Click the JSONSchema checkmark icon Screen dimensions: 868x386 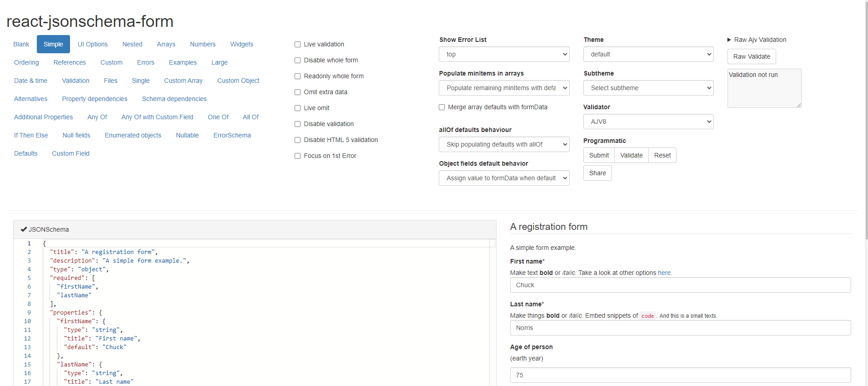(24, 229)
